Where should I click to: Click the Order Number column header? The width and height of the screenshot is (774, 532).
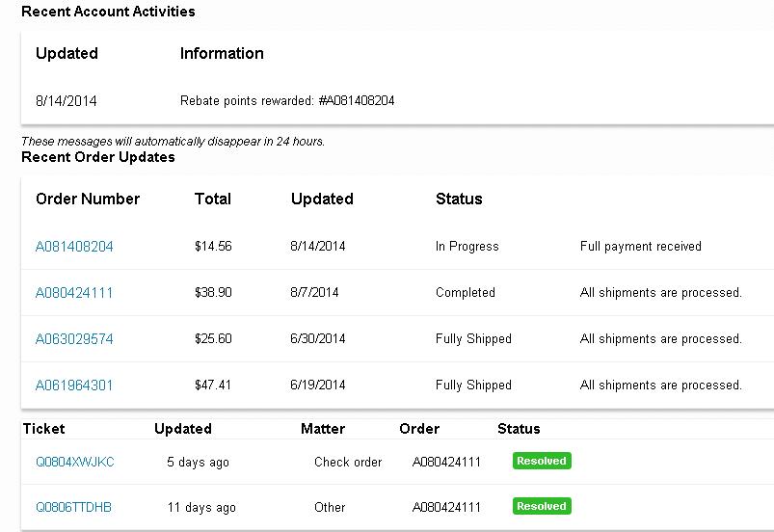88,199
